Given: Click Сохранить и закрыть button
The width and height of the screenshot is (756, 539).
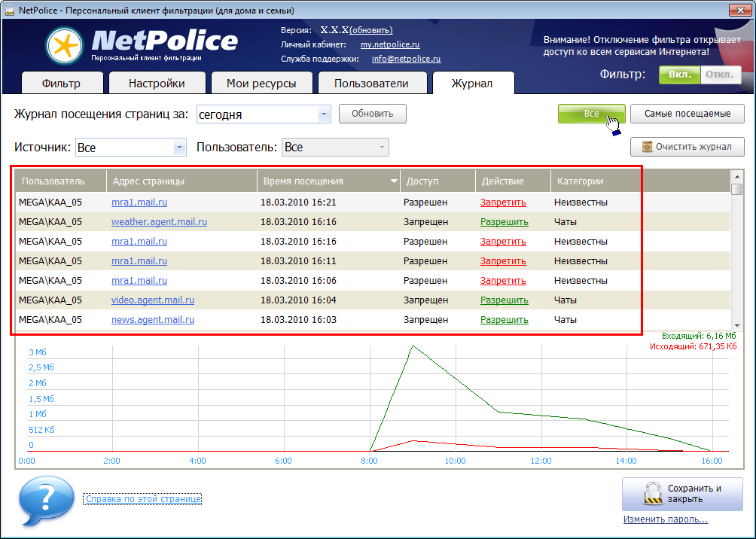Looking at the screenshot, I should (x=682, y=494).
